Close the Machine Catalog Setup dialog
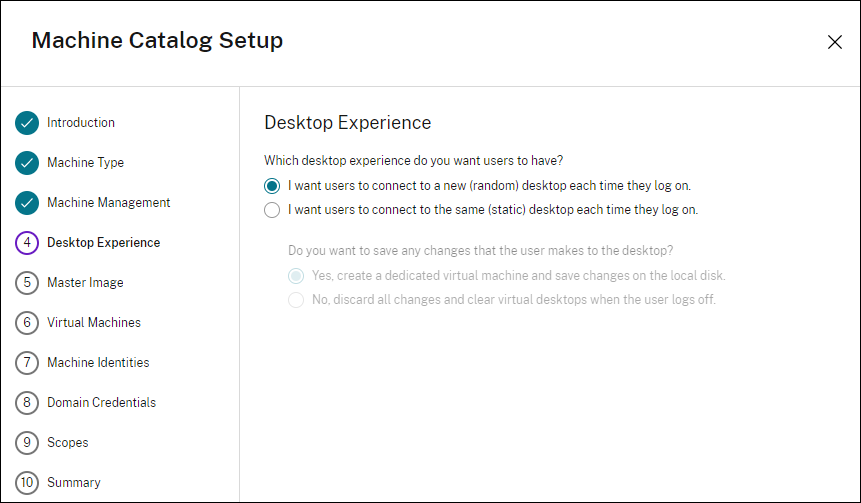This screenshot has width=861, height=503. pyautogui.click(x=835, y=42)
